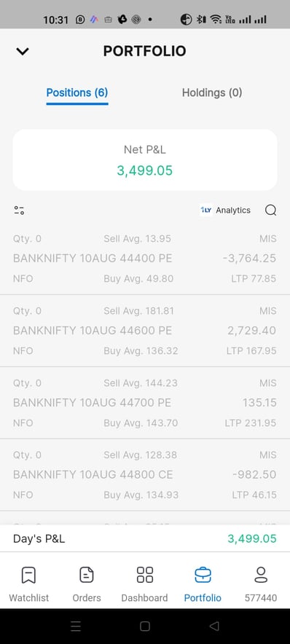Switch to the Holdings (0) tab

tap(212, 93)
